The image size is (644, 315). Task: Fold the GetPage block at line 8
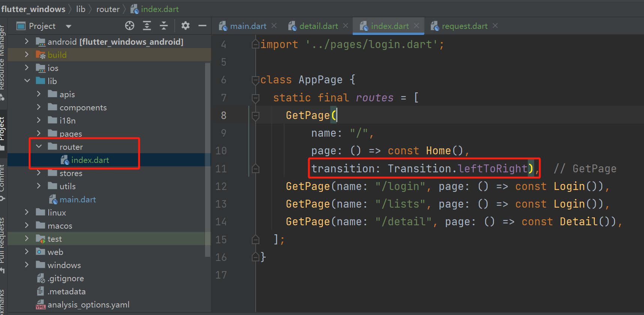[255, 115]
